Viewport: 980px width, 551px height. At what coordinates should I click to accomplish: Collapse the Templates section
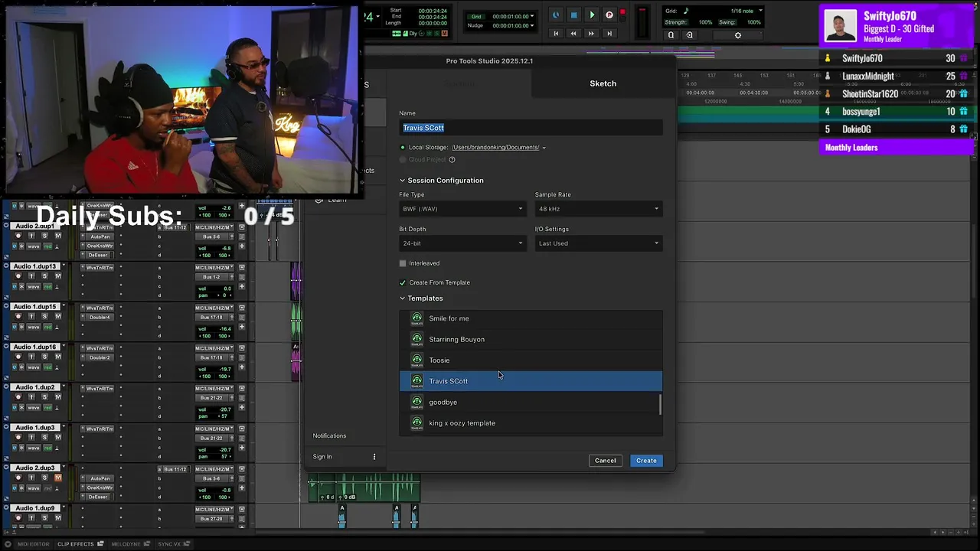point(403,298)
